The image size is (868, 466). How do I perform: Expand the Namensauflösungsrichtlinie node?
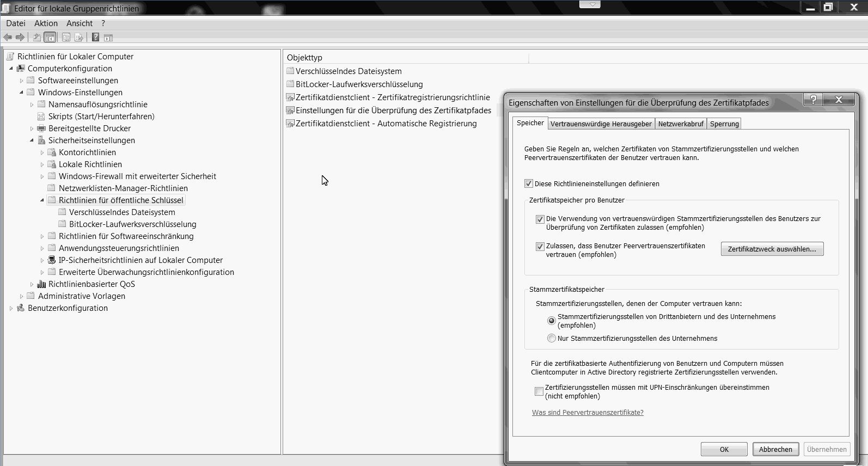pyautogui.click(x=32, y=105)
